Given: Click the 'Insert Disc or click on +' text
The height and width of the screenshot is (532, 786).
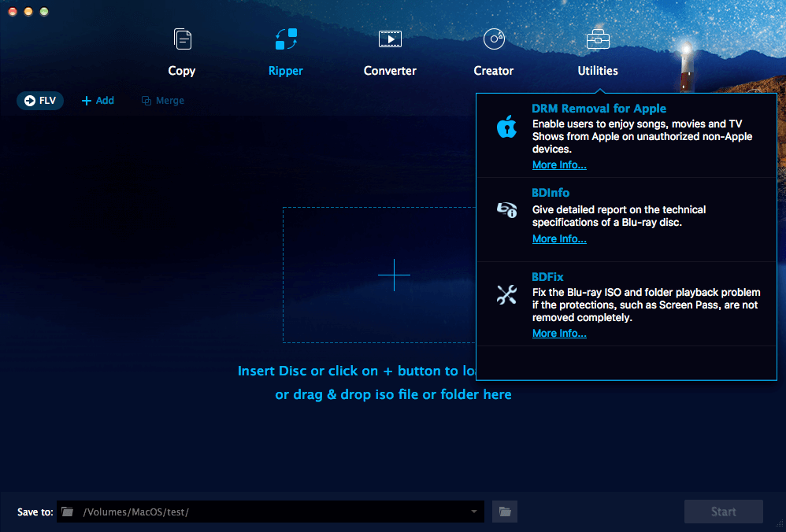Looking at the screenshot, I should [357, 371].
